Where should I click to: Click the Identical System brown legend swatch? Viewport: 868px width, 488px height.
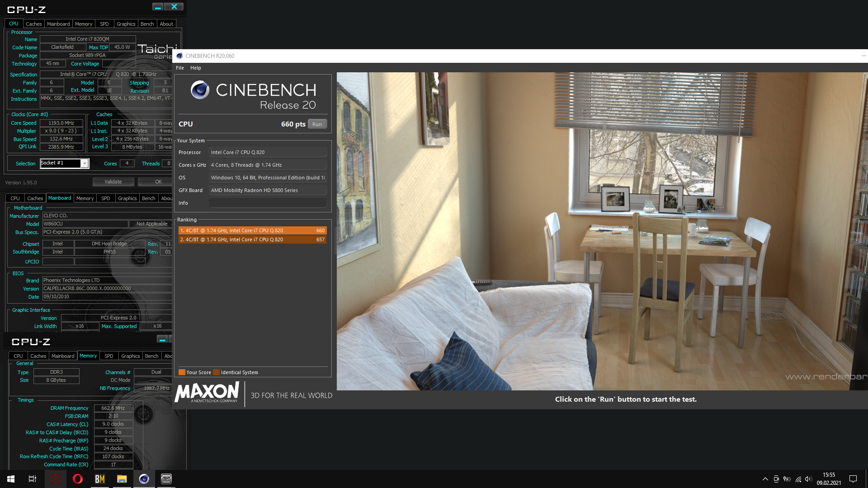(217, 372)
